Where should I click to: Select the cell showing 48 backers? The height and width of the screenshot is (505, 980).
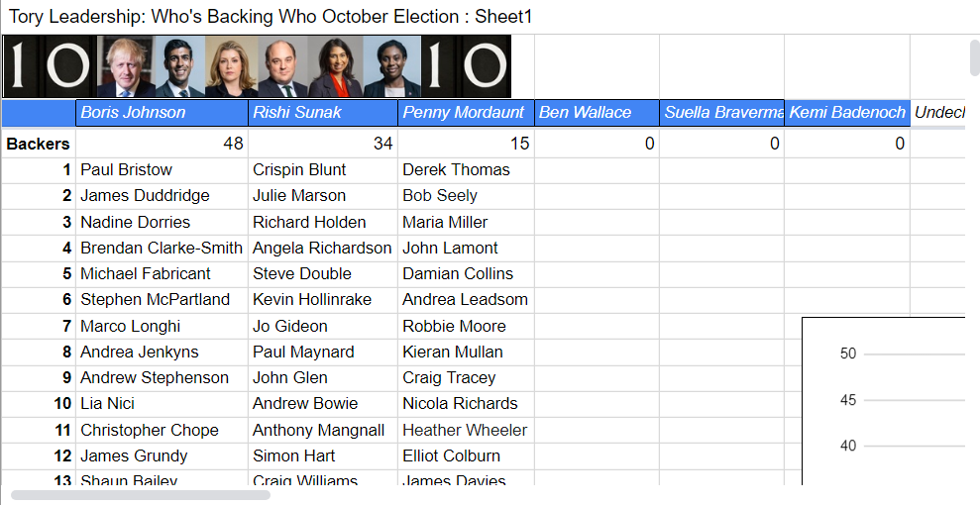[162, 145]
